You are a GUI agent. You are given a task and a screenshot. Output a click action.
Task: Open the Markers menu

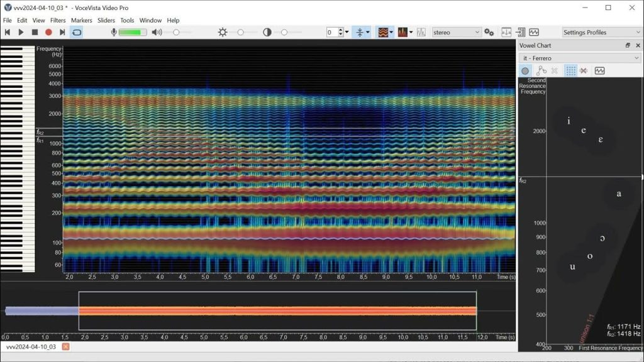(x=81, y=20)
